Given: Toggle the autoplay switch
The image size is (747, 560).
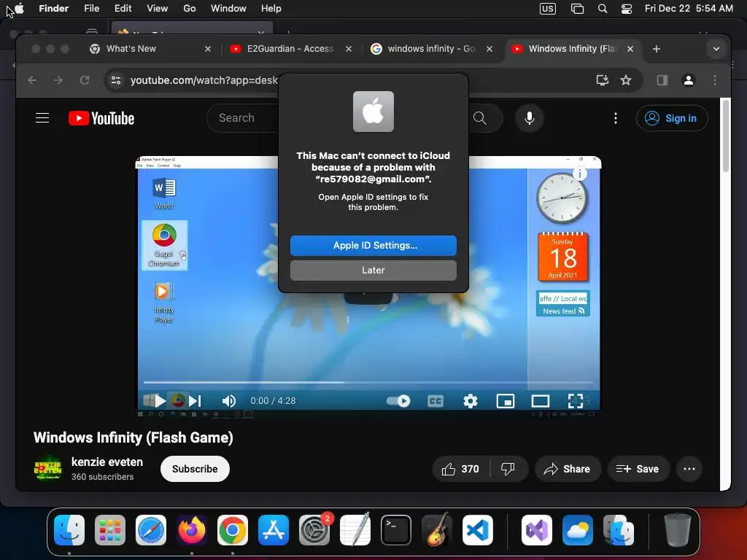Looking at the screenshot, I should click(x=398, y=401).
